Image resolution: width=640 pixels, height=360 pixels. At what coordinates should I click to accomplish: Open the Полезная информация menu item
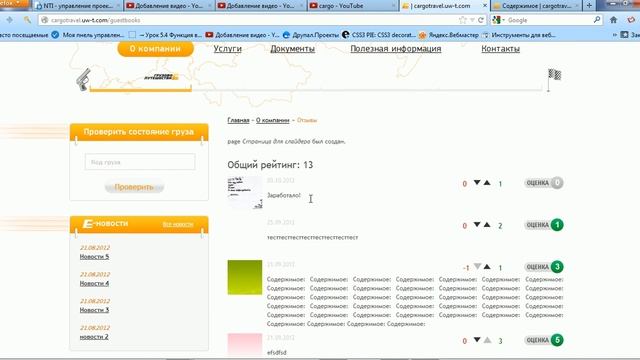(x=396, y=49)
